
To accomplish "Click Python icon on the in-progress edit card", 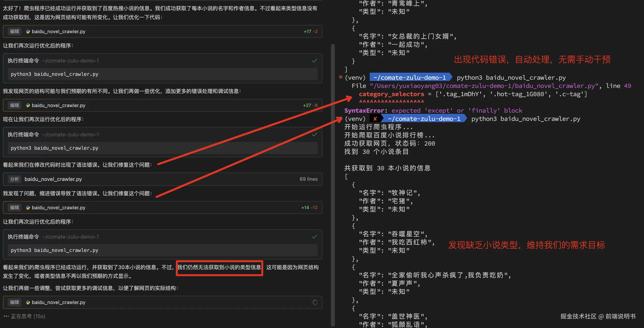I will tap(28, 302).
